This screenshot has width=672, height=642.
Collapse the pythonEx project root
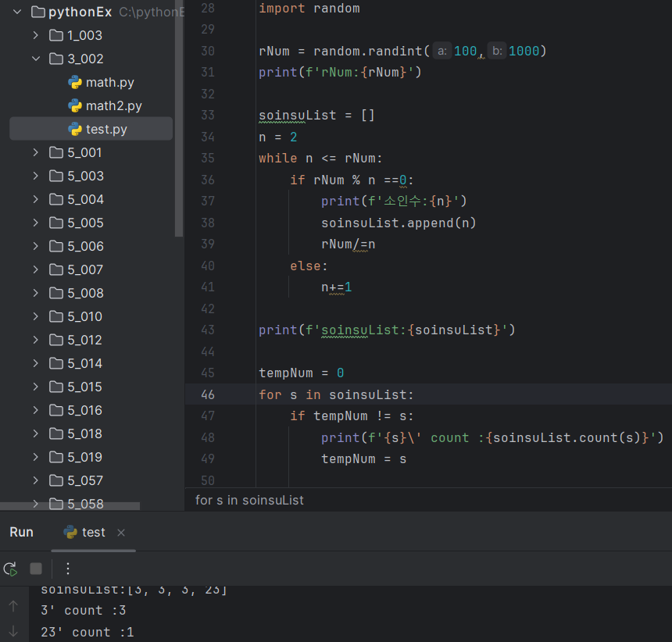(x=17, y=12)
